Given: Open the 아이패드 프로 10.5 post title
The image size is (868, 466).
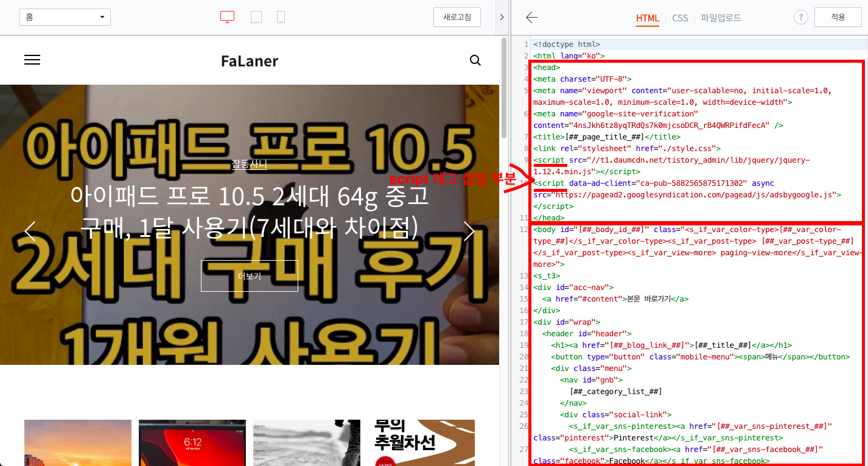Looking at the screenshot, I should 250,212.
